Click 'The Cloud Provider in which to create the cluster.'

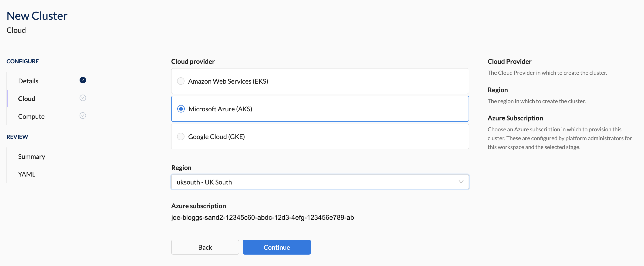pyautogui.click(x=547, y=73)
